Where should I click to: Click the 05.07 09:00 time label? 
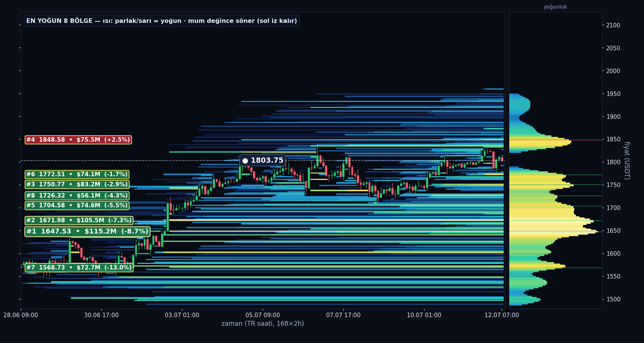click(x=263, y=315)
